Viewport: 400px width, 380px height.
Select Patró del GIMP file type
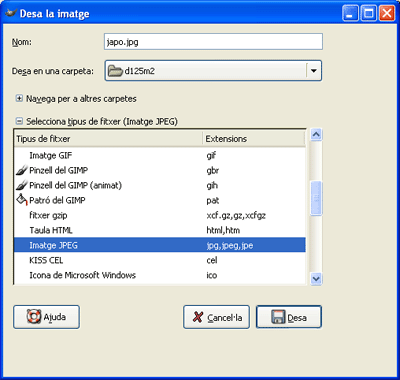coord(160,200)
